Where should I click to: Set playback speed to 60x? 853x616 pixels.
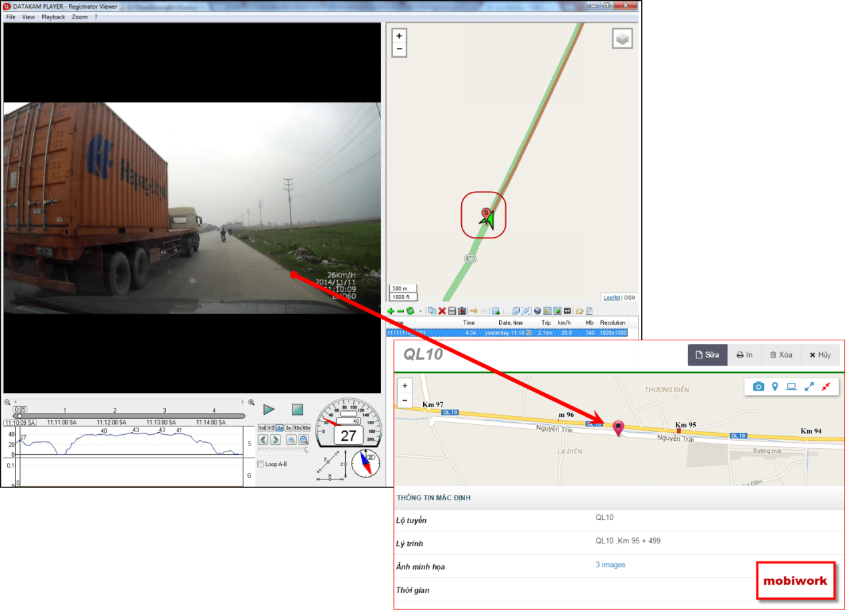(307, 428)
